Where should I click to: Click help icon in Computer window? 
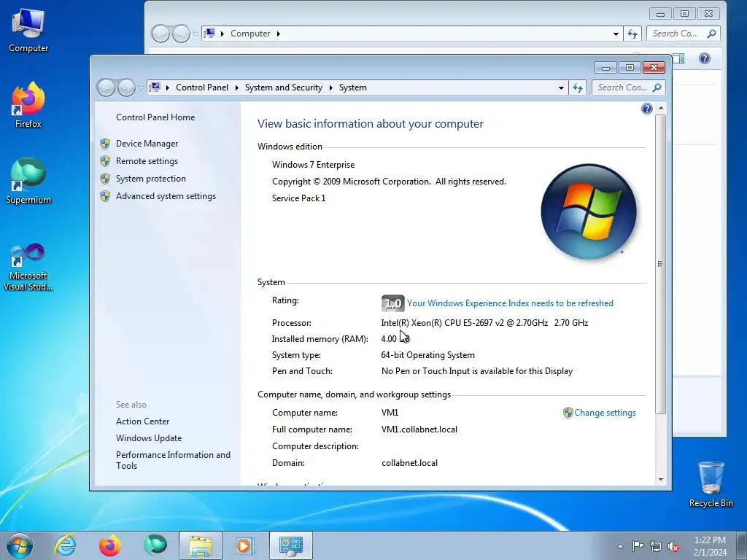click(x=705, y=58)
